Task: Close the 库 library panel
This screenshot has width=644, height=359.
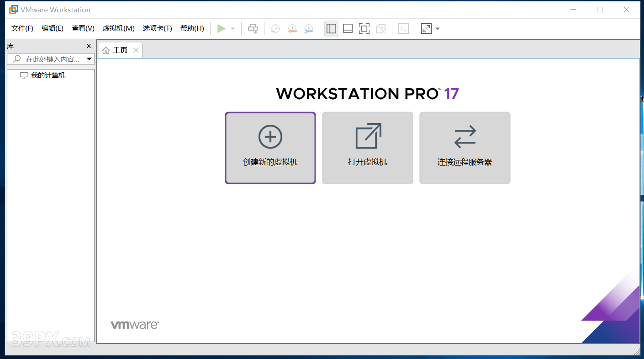Action: [x=89, y=46]
